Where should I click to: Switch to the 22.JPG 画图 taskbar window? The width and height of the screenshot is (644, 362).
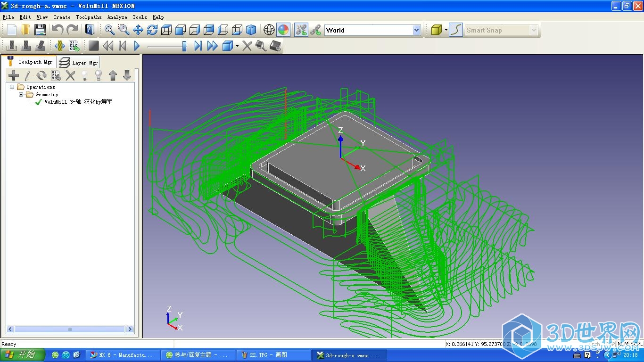[273, 355]
